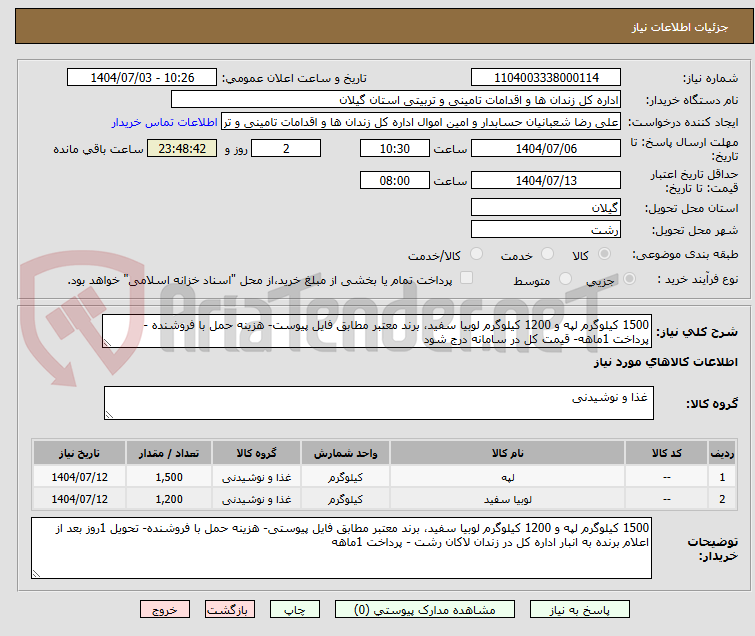Click the اطلاعات کالاهای مورد نیاز heading
755x636 pixels.
[x=665, y=362]
